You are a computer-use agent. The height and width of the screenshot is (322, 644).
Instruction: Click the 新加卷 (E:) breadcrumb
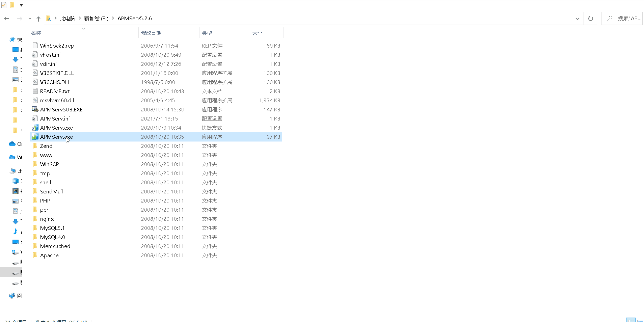click(96, 19)
